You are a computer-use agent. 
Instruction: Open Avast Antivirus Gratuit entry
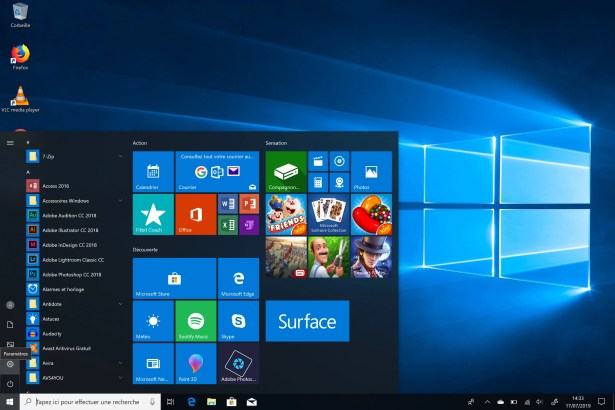click(x=75, y=348)
